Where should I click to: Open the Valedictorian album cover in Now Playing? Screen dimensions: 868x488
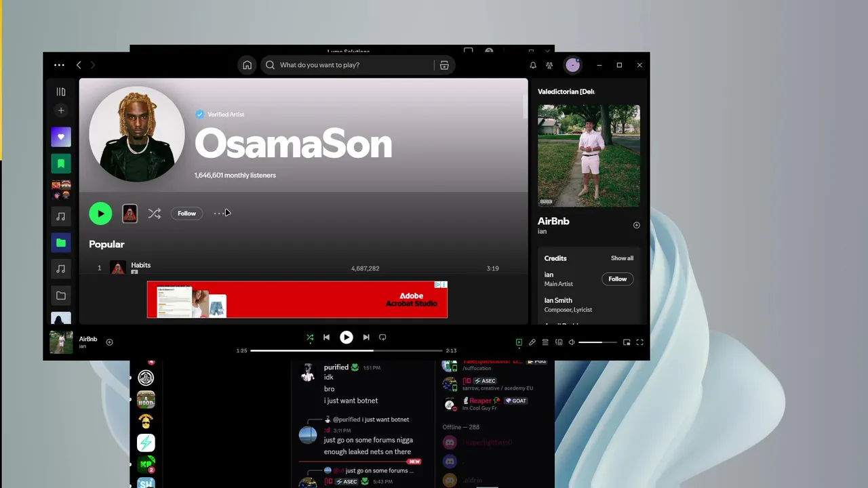coord(589,156)
